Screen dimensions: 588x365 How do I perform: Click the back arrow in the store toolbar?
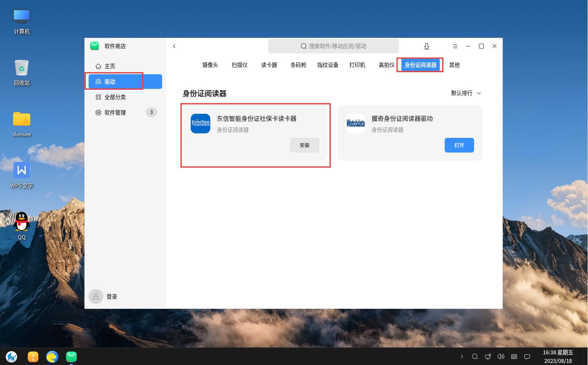tap(174, 46)
